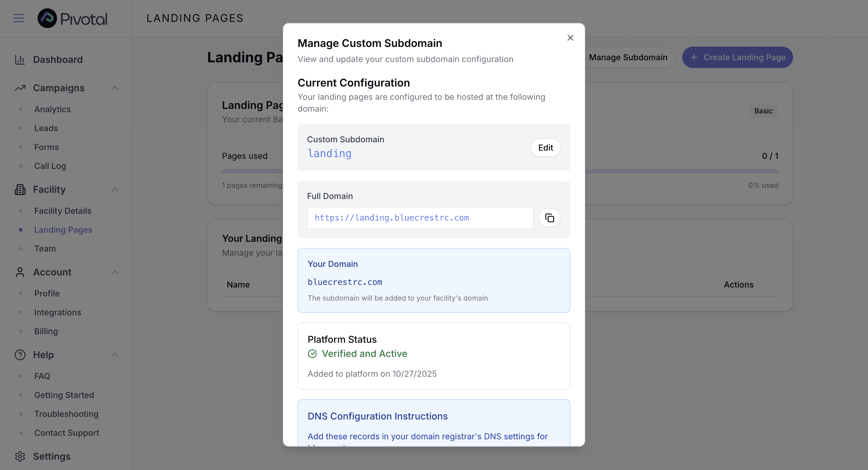Click the full domain URL field
This screenshot has width=868, height=470.
coord(420,218)
